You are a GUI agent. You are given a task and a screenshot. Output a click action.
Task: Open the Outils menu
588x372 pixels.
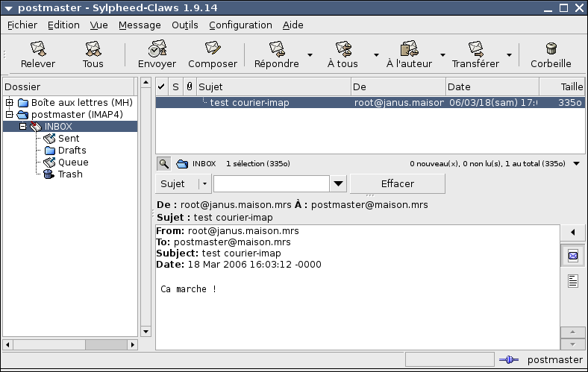(185, 25)
